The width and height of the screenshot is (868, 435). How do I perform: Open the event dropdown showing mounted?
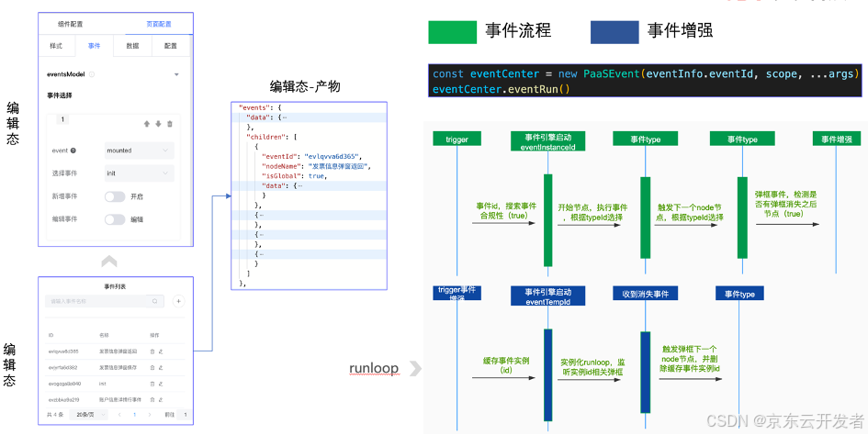point(139,151)
